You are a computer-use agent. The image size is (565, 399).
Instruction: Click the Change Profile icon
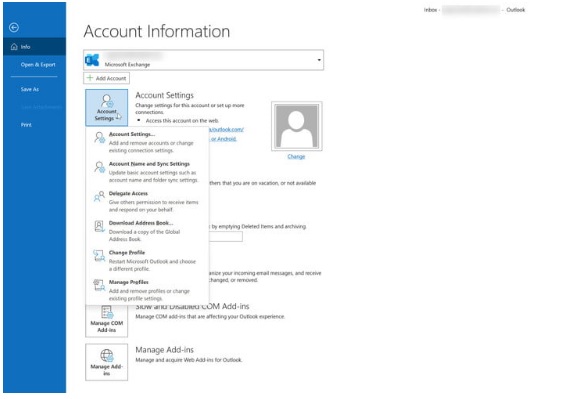[99, 256]
